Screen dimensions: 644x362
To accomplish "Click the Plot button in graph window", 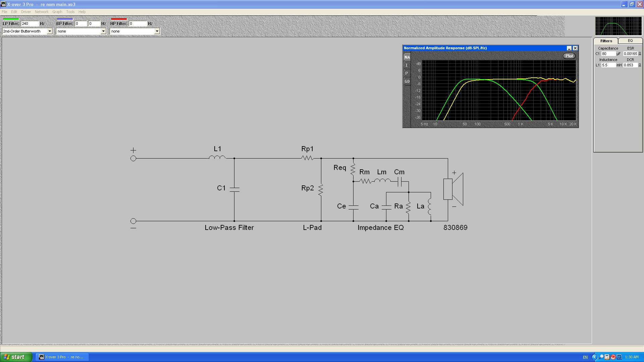I will 569,56.
